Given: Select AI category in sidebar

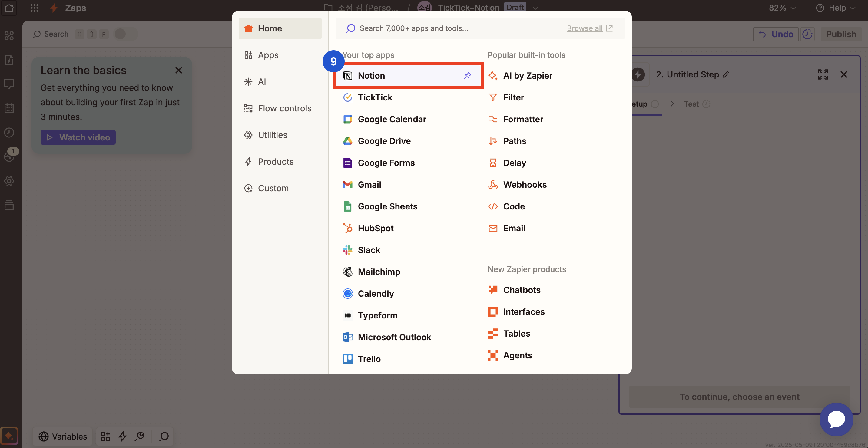Looking at the screenshot, I should tap(280, 81).
